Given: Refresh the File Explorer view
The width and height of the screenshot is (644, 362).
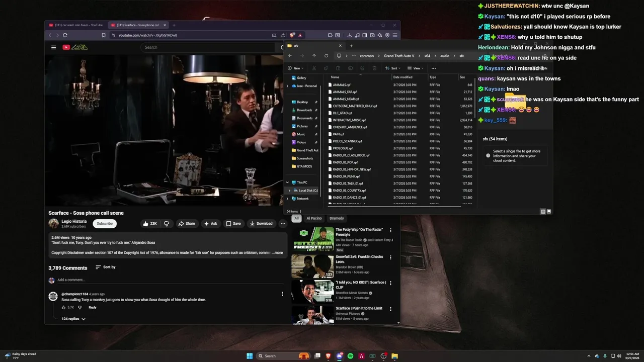Looking at the screenshot, I should 326,56.
